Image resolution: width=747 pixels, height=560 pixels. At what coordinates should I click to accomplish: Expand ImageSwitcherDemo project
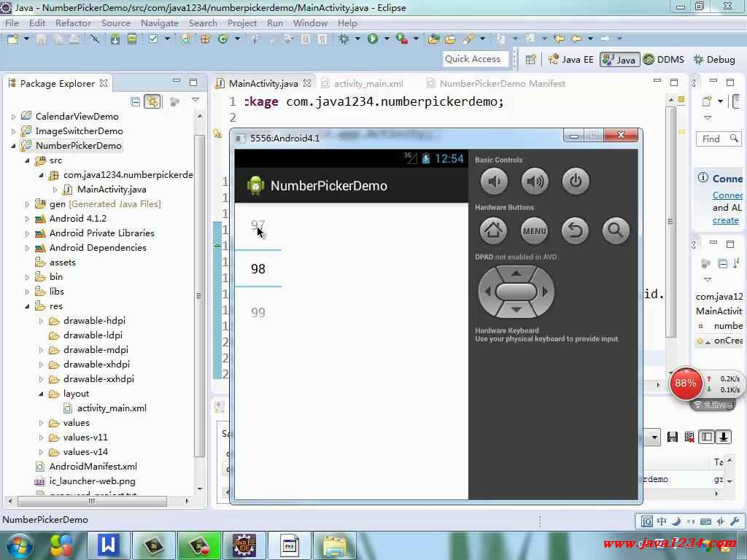click(13, 131)
